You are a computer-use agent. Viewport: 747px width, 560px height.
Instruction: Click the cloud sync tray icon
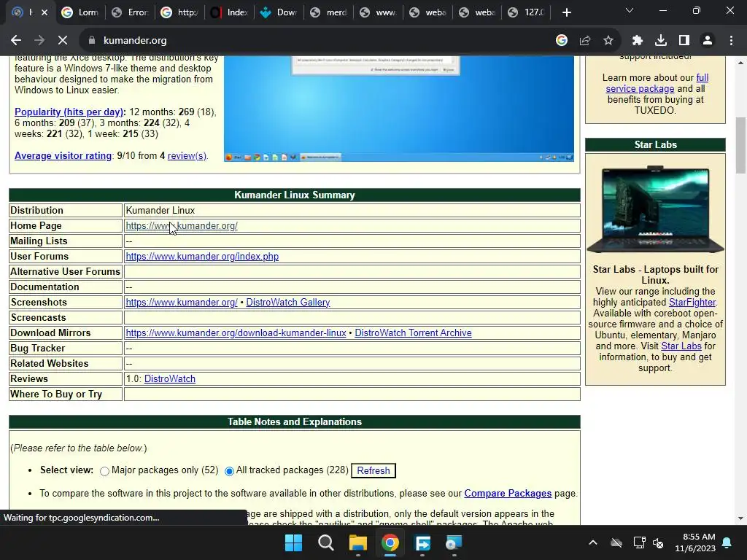(x=616, y=542)
